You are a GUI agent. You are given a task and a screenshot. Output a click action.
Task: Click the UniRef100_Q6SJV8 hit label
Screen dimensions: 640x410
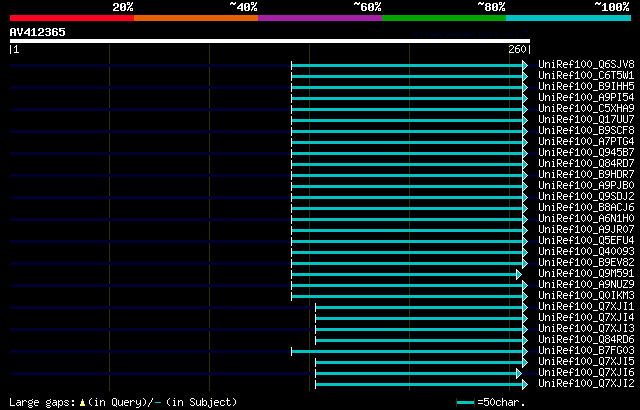586,64
